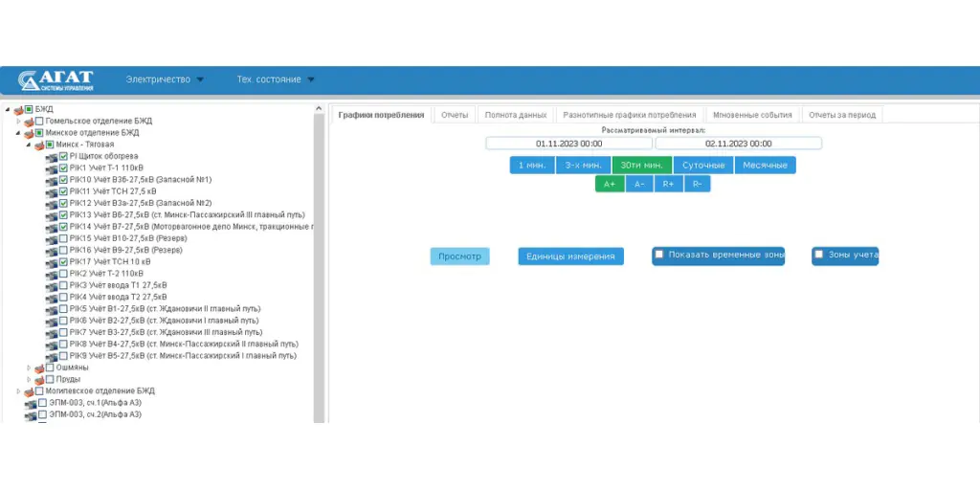Image resolution: width=980 pixels, height=490 pixels.
Task: Select the Суточные interval button
Action: (x=702, y=165)
